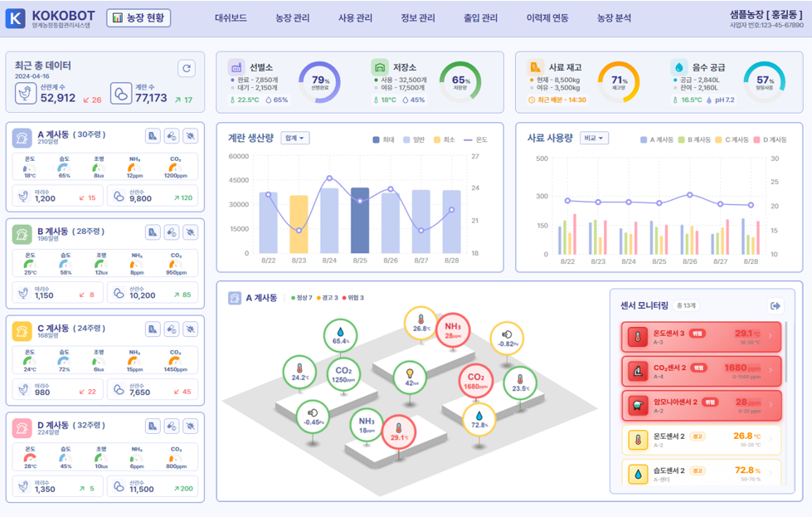Screen dimensions: 812x517
Task: Click the refresh icon in 최근 총 데이터
Action: point(187,69)
